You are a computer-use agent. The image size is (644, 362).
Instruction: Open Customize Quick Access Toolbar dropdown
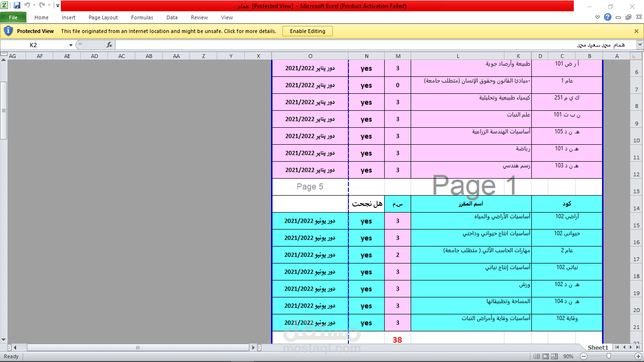tap(58, 6)
